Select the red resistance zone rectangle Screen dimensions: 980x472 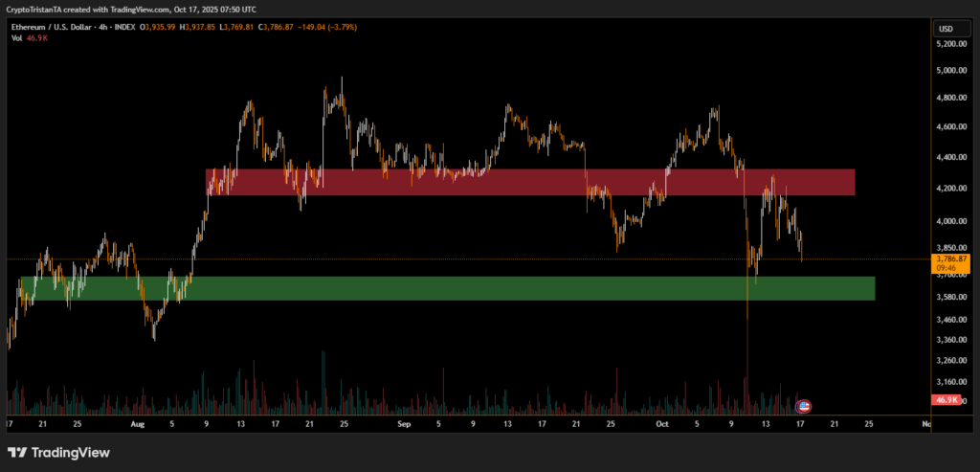pos(529,182)
